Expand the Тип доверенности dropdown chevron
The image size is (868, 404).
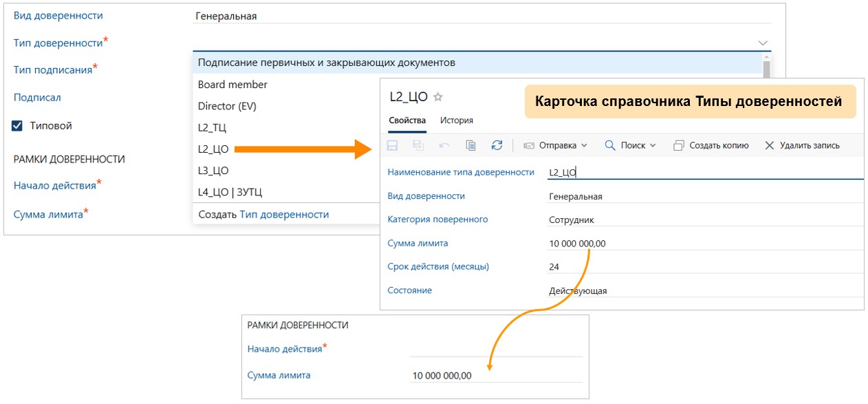pyautogui.click(x=761, y=43)
